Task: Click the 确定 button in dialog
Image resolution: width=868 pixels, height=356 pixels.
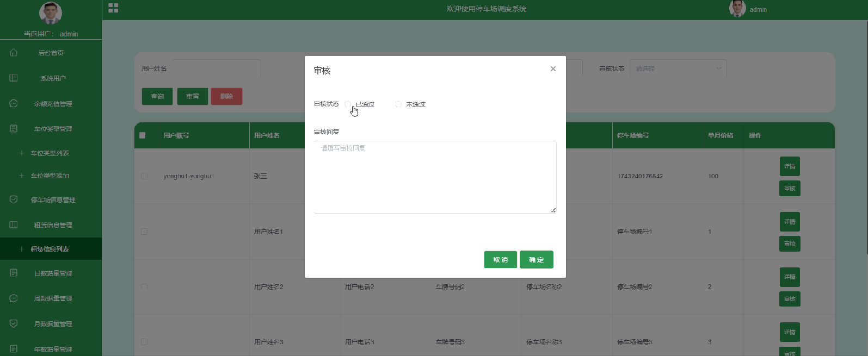Action: (x=537, y=260)
